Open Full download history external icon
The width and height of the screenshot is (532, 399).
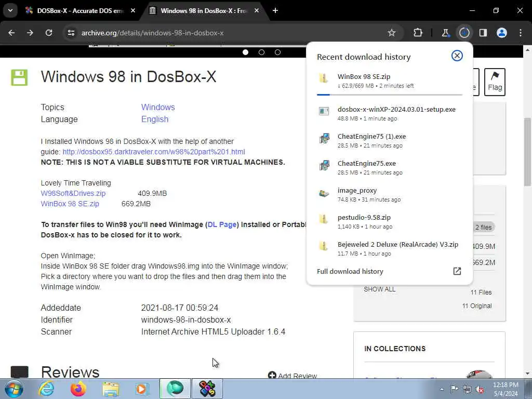tap(457, 271)
